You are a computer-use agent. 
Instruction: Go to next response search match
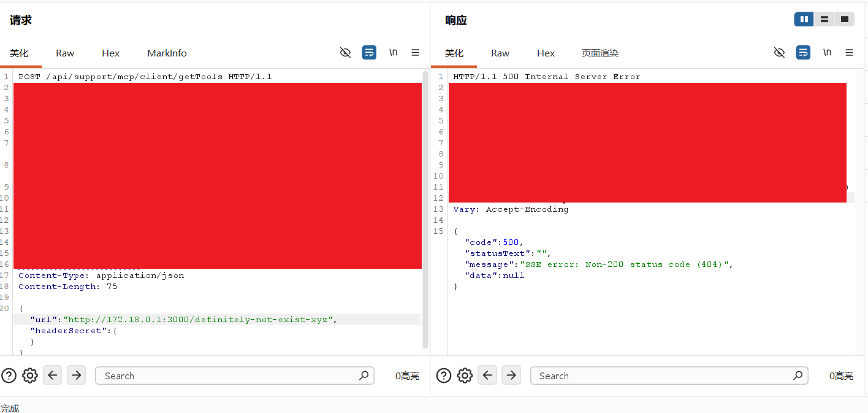point(511,375)
